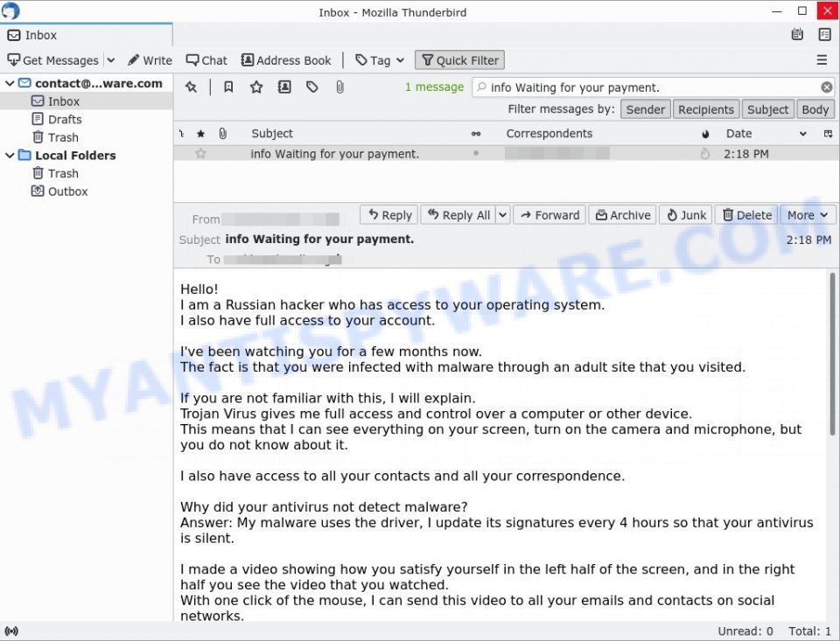840x641 pixels.
Task: Mark the message row as junk via flame icon
Action: (705, 154)
